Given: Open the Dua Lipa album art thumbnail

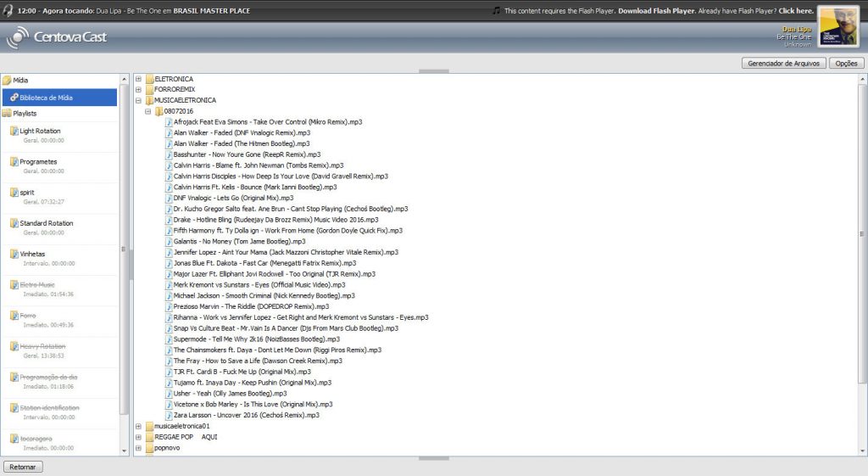Looking at the screenshot, I should point(838,25).
